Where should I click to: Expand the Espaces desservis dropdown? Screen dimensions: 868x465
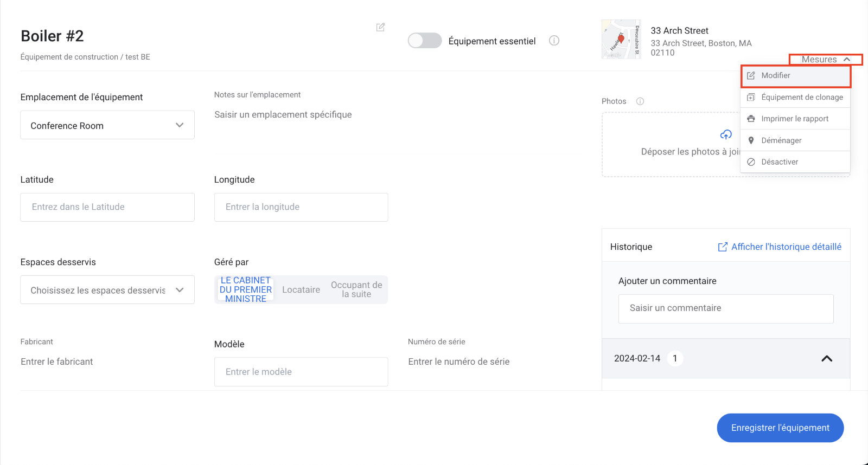click(107, 290)
